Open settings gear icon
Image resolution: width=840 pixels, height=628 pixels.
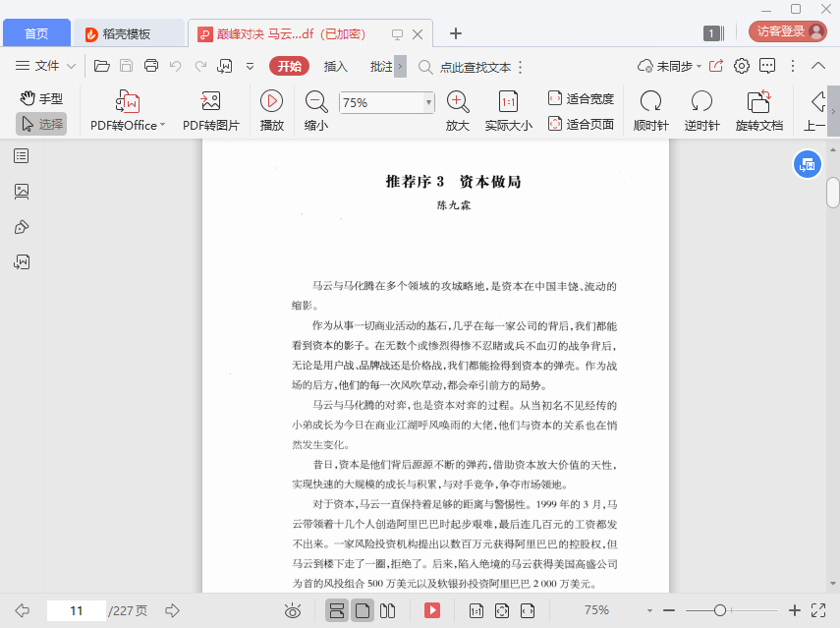click(742, 66)
